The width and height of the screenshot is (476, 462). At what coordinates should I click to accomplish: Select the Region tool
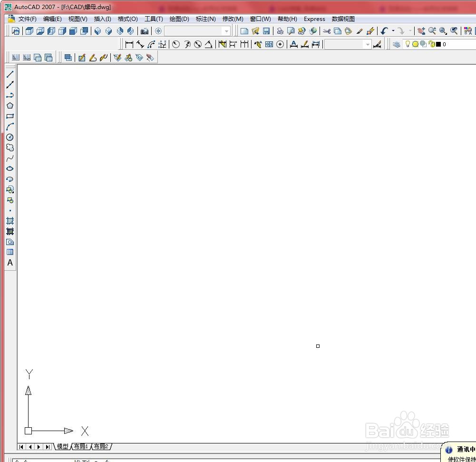point(10,242)
